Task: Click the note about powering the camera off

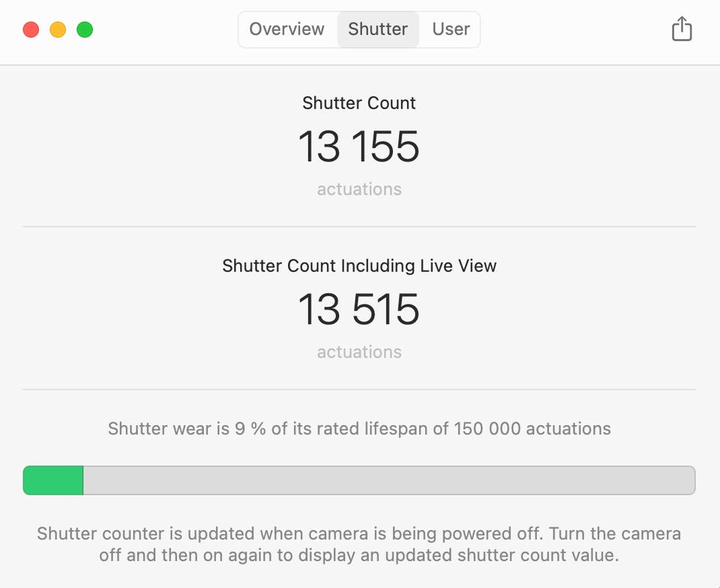Action: [x=359, y=545]
